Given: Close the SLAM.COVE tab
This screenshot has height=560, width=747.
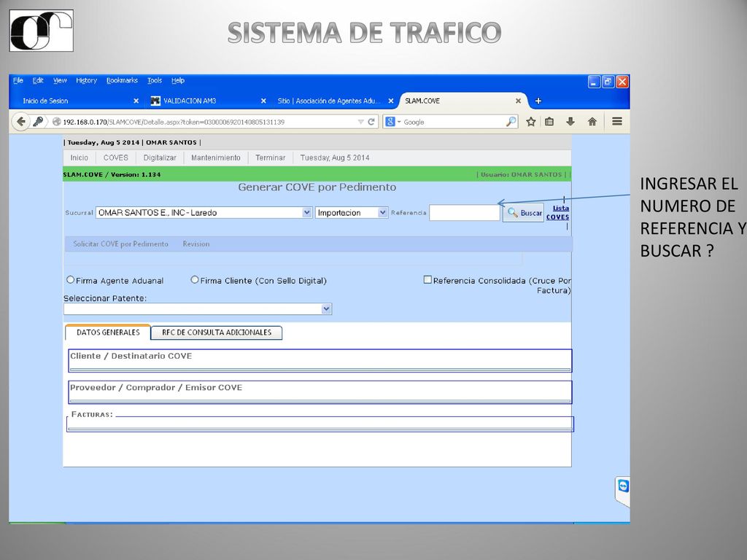Looking at the screenshot, I should [519, 101].
